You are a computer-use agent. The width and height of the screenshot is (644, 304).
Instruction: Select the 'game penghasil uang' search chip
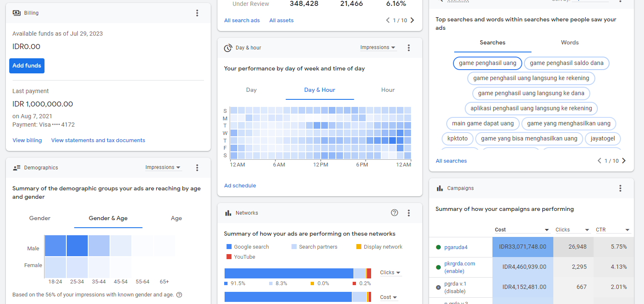coord(487,63)
